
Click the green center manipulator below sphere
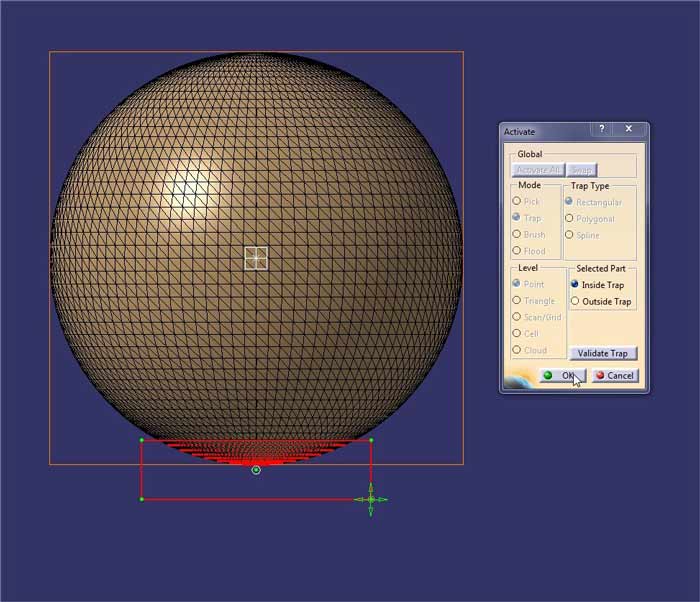[256, 470]
